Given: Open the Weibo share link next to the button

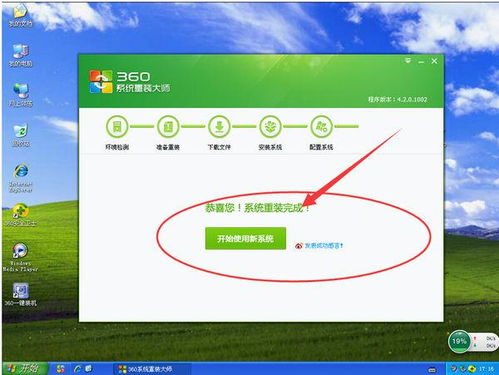Looking at the screenshot, I should pos(319,246).
